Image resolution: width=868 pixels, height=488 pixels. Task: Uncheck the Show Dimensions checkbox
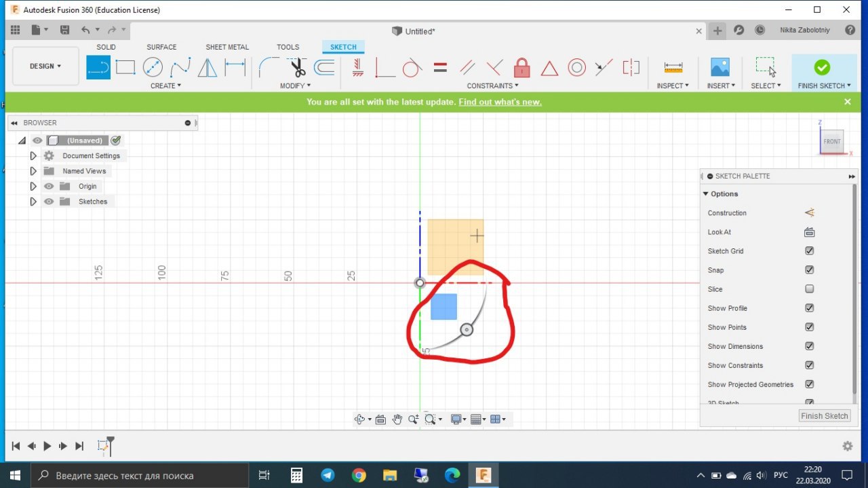click(x=809, y=345)
